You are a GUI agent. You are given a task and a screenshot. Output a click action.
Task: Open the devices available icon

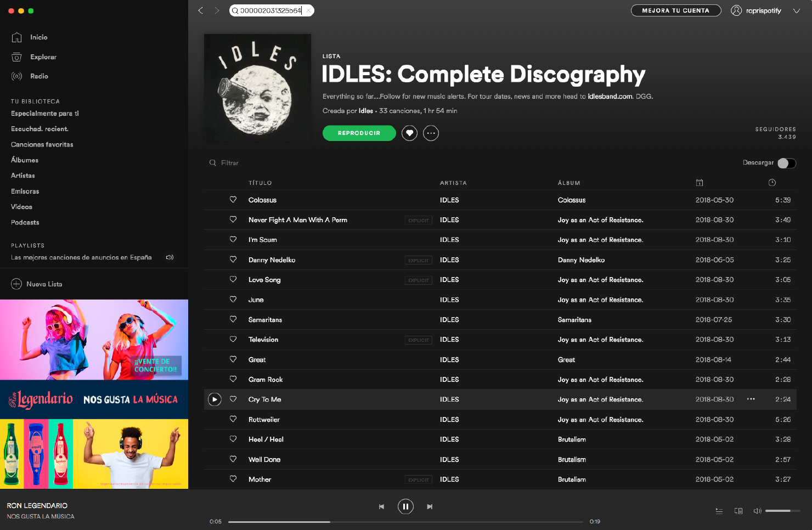[738, 511]
